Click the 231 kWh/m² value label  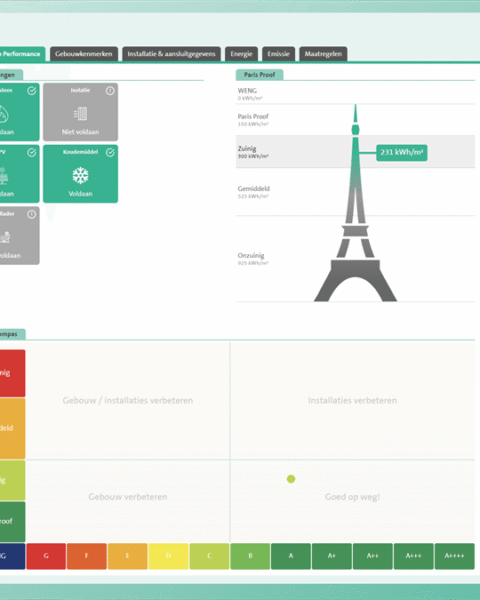point(402,152)
